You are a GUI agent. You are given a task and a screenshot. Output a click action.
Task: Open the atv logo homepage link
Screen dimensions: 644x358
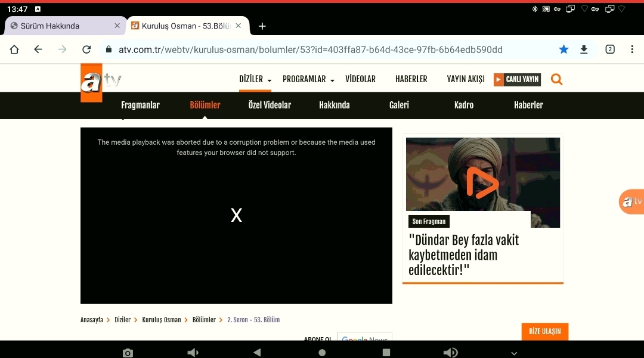(101, 82)
